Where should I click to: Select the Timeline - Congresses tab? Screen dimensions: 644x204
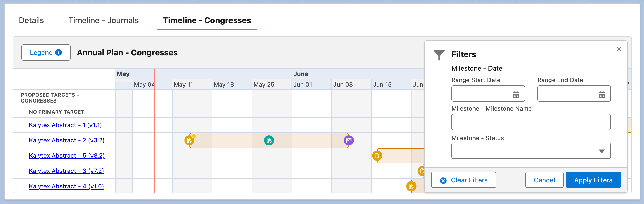[x=207, y=20]
